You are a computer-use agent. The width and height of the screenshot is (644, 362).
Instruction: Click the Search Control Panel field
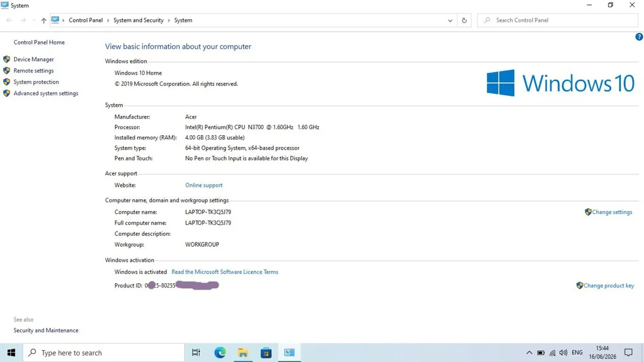[x=557, y=20]
